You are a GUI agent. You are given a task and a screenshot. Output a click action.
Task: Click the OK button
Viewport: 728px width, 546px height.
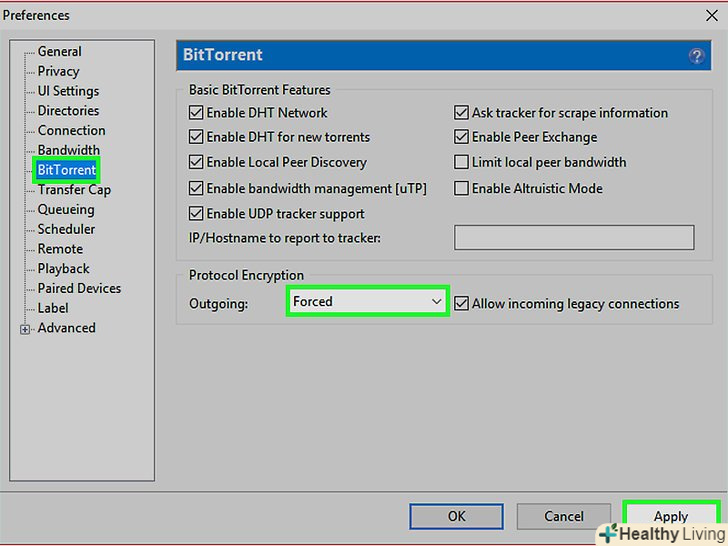click(456, 516)
